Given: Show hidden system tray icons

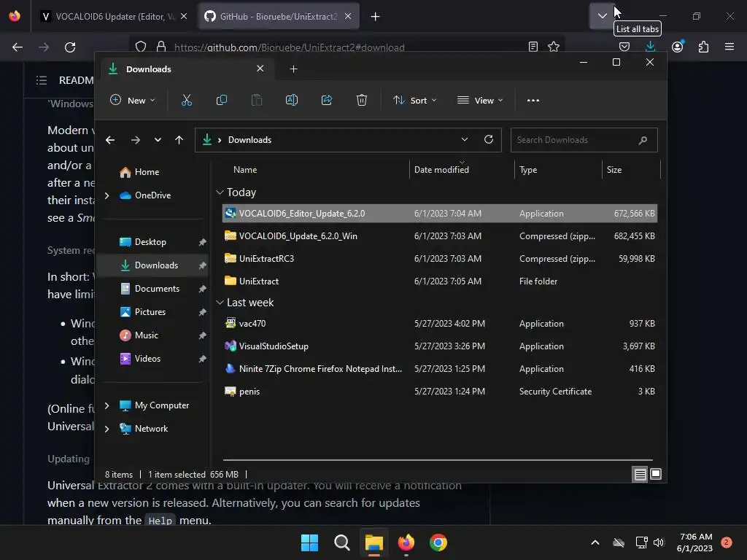Looking at the screenshot, I should [x=595, y=542].
